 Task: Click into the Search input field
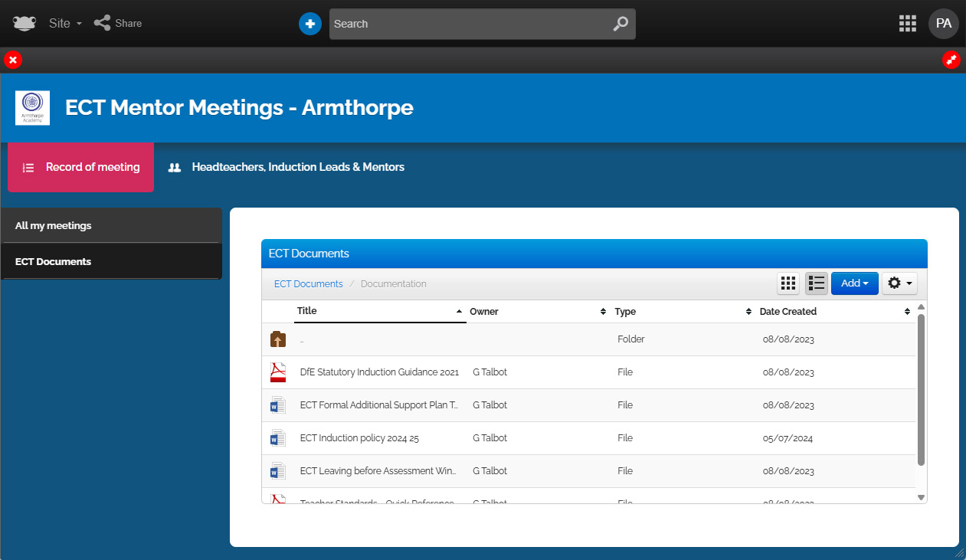pos(467,24)
